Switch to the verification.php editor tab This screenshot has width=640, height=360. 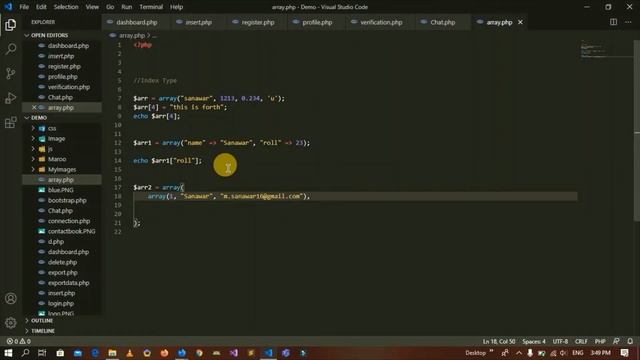(380, 22)
